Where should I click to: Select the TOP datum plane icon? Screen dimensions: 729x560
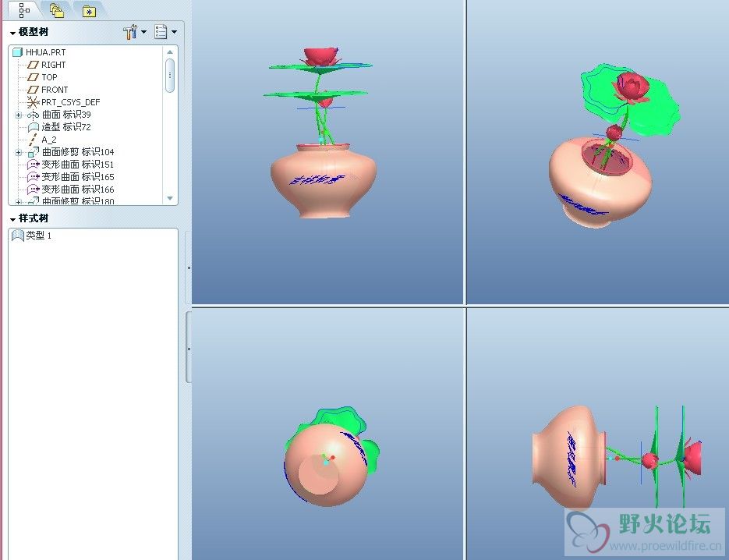click(33, 77)
